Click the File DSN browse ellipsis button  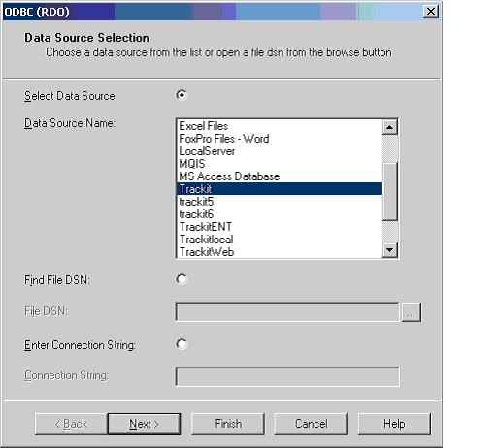coord(412,312)
